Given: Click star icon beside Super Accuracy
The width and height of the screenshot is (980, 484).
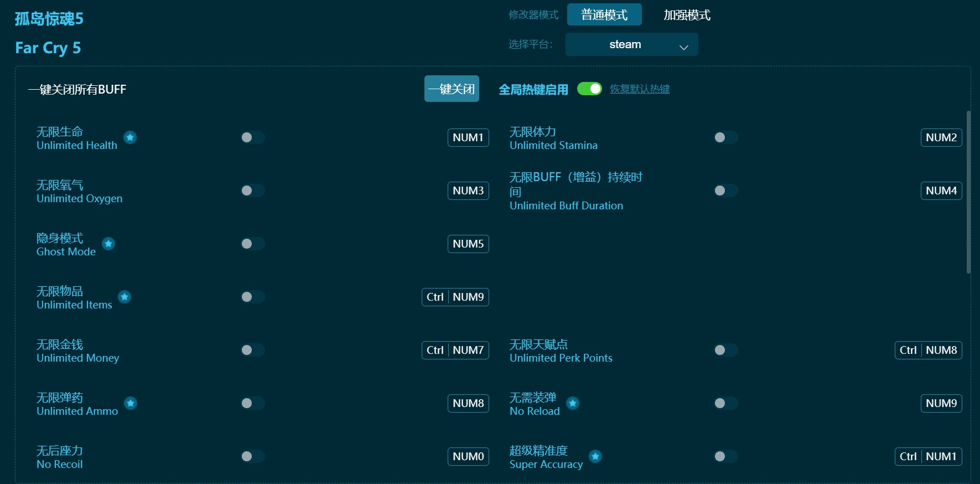Looking at the screenshot, I should click(x=595, y=456).
